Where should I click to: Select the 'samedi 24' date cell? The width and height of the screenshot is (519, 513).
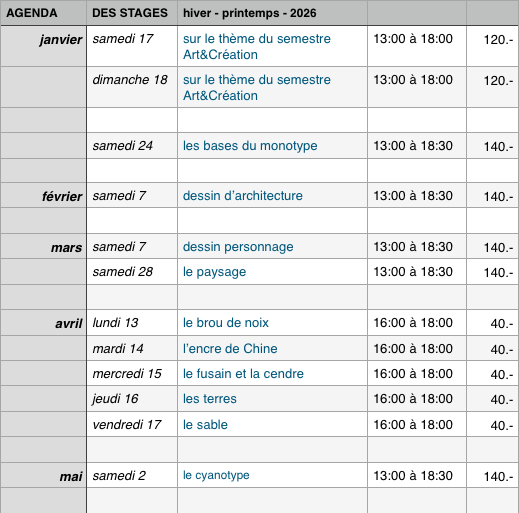coord(132,146)
